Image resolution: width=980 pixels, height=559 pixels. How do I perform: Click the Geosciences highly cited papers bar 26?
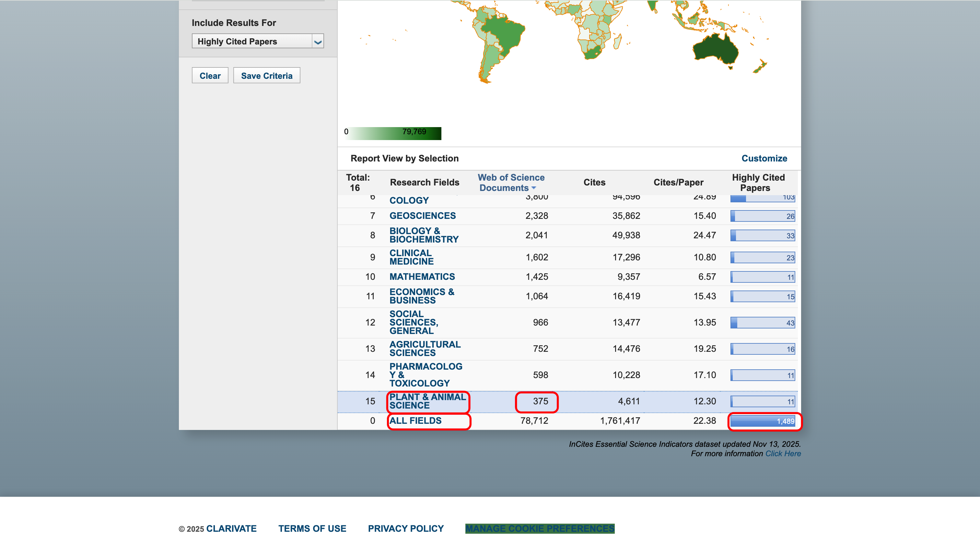[763, 216]
